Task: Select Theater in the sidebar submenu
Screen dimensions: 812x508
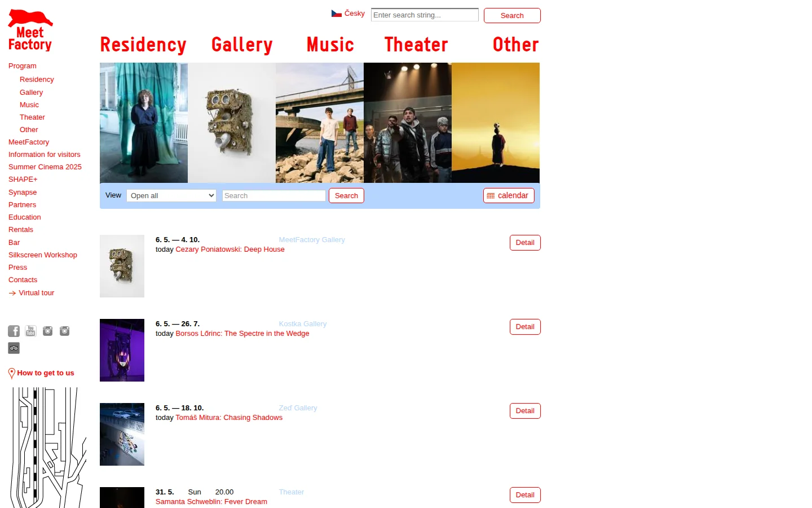Action: [32, 117]
